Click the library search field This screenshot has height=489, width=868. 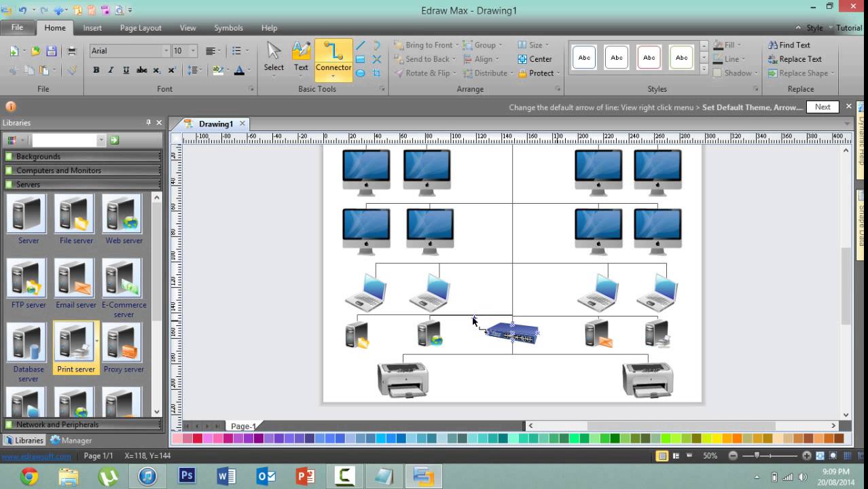(x=65, y=140)
